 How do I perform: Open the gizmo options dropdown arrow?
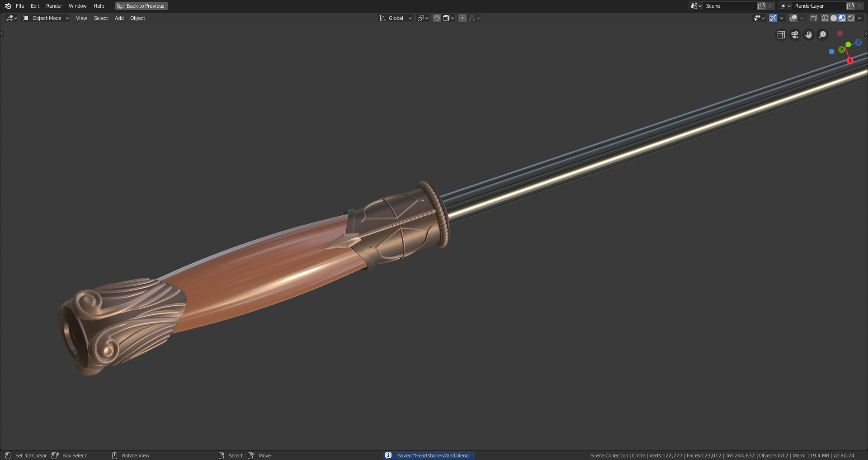click(782, 18)
